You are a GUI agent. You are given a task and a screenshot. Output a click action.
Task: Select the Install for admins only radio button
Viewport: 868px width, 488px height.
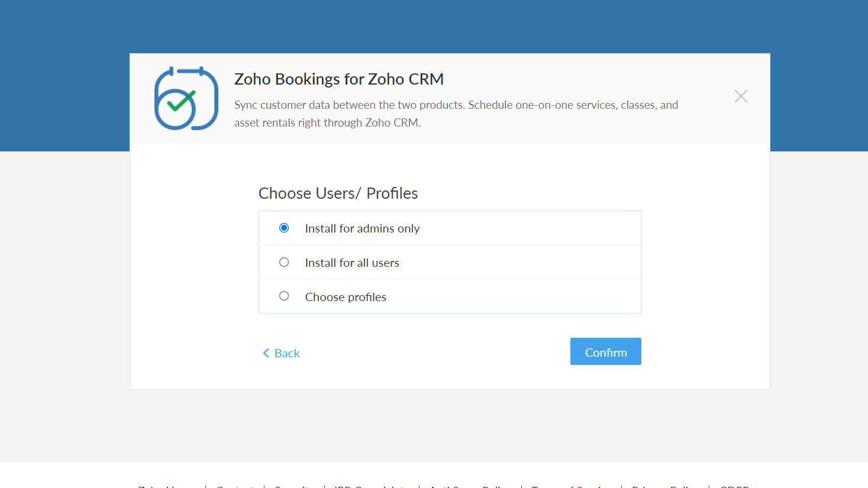[x=284, y=228]
